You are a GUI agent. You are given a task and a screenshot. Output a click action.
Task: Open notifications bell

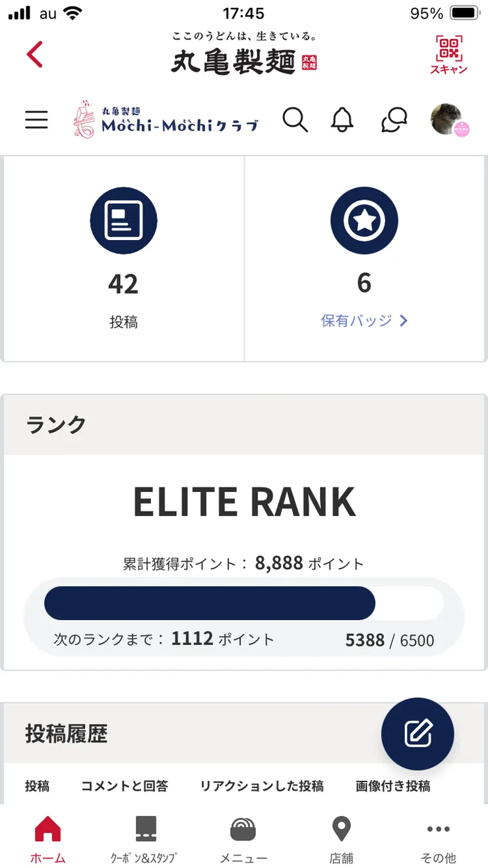pos(342,119)
